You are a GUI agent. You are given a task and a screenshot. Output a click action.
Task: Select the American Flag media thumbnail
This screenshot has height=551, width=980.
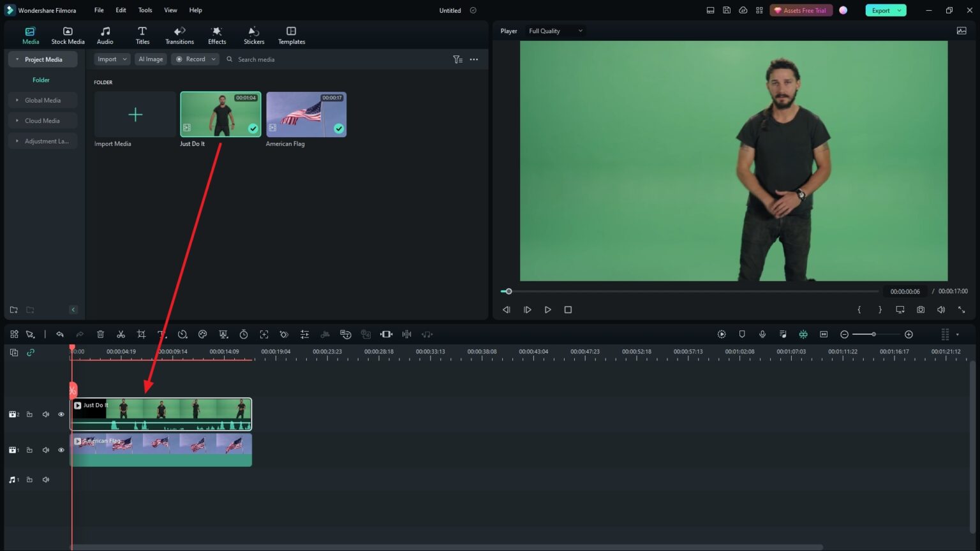pos(306,114)
